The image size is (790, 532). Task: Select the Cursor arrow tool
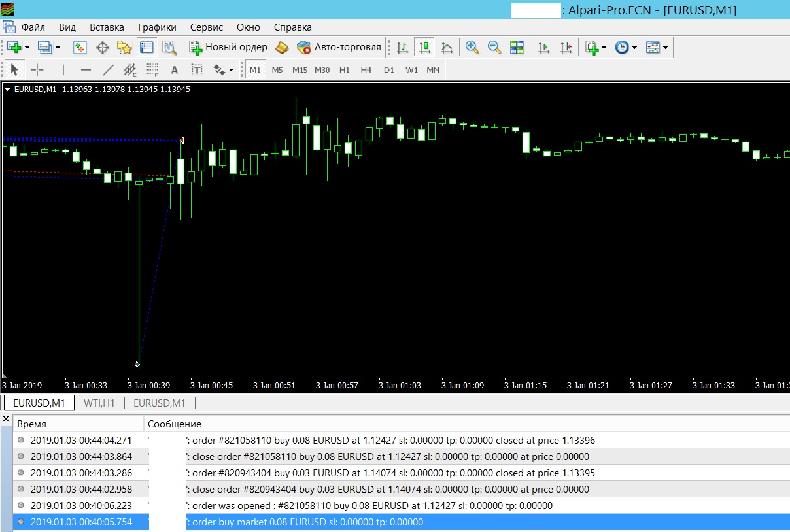(x=14, y=69)
